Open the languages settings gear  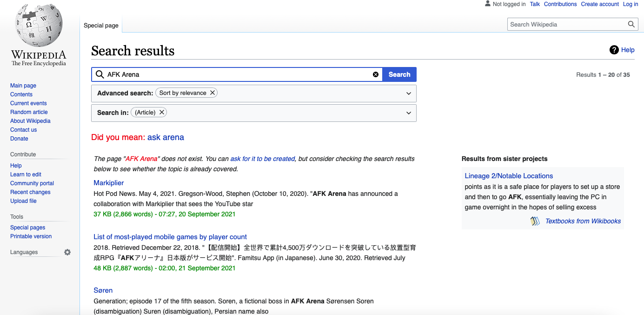(67, 252)
